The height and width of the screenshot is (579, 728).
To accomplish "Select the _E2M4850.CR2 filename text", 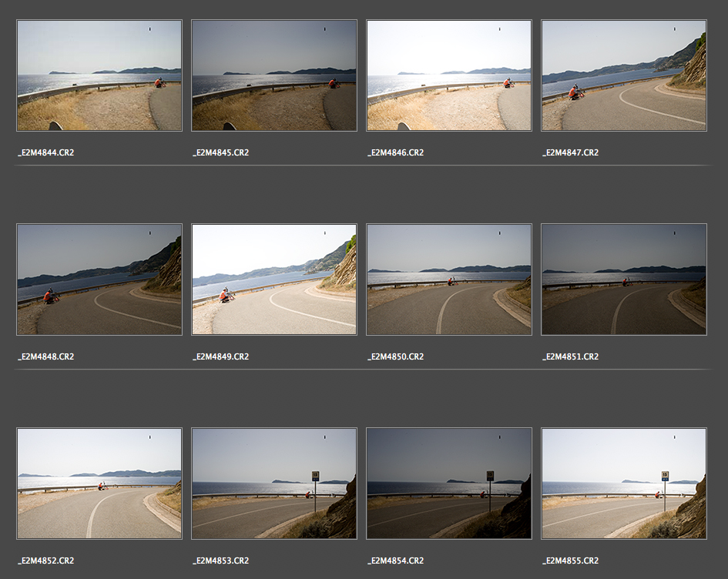I will (396, 356).
